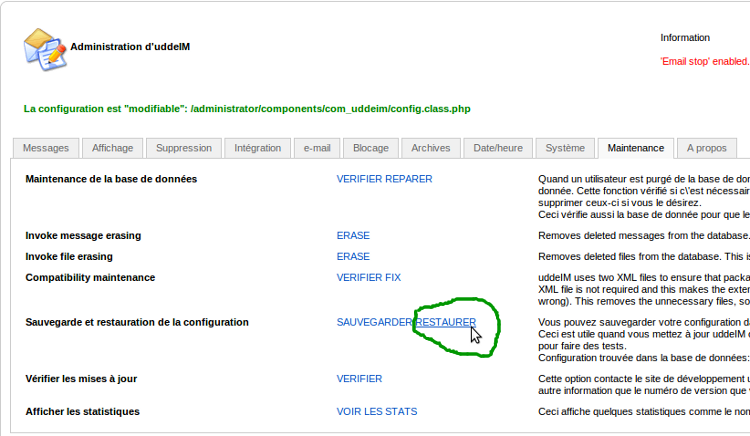
Task: Go to the Intégration tab
Action: coord(258,148)
